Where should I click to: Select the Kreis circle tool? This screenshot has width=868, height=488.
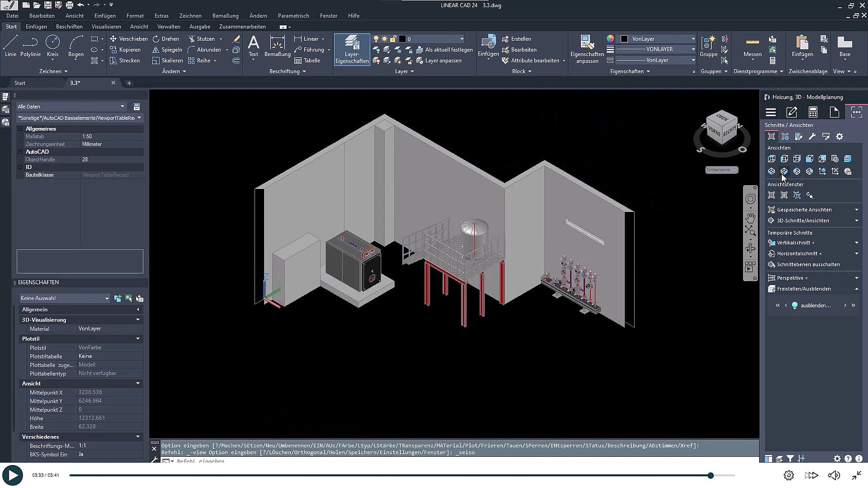pyautogui.click(x=52, y=46)
